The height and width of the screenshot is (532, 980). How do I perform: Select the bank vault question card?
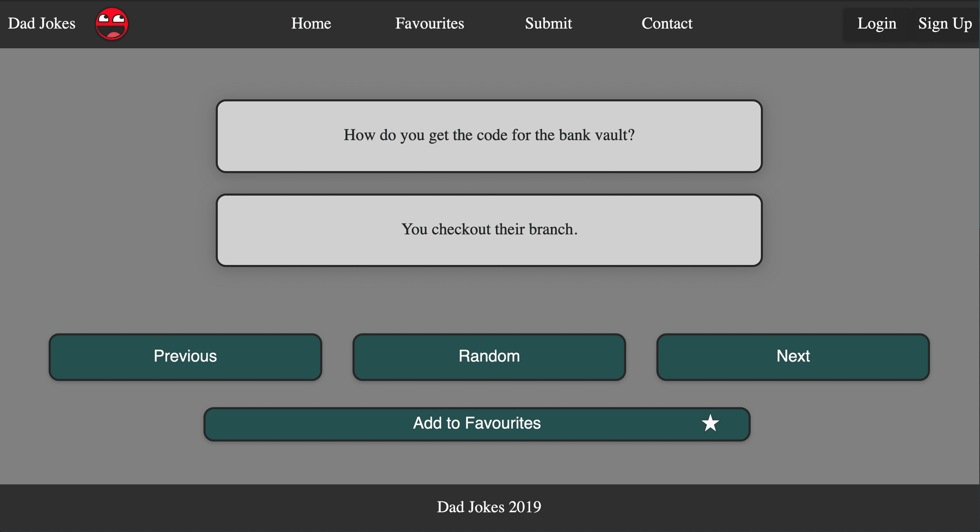pos(489,136)
